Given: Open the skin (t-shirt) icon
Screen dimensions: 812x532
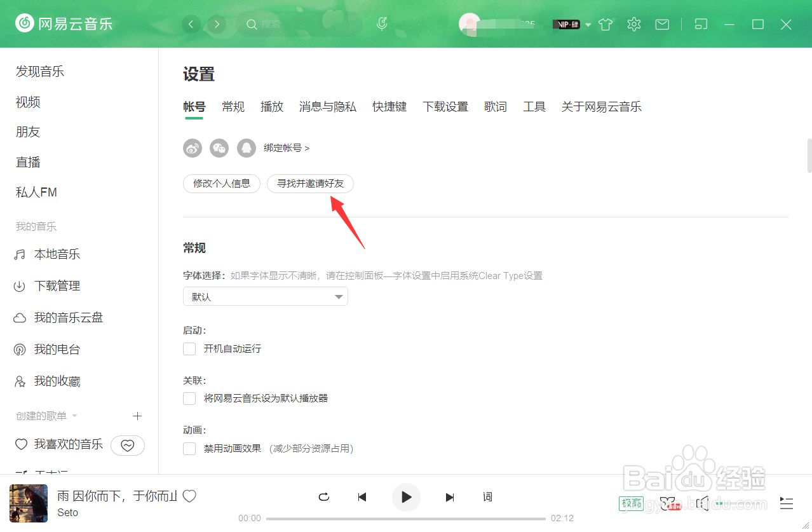Looking at the screenshot, I should [606, 24].
